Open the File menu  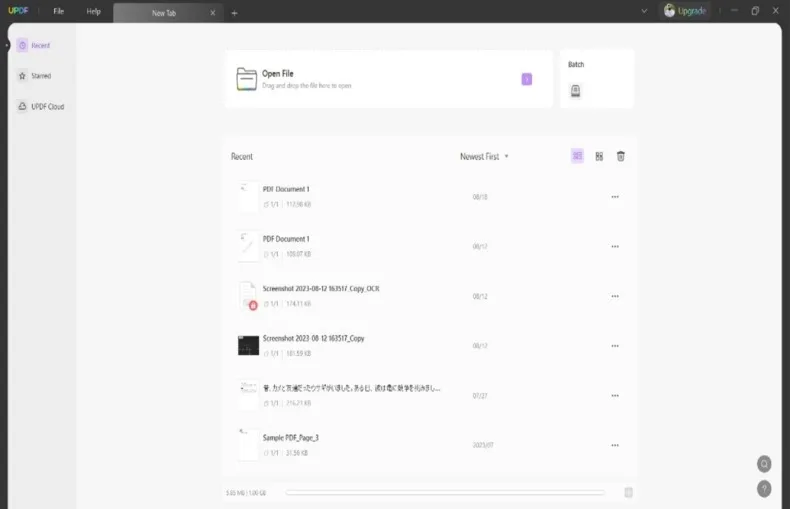(x=59, y=11)
